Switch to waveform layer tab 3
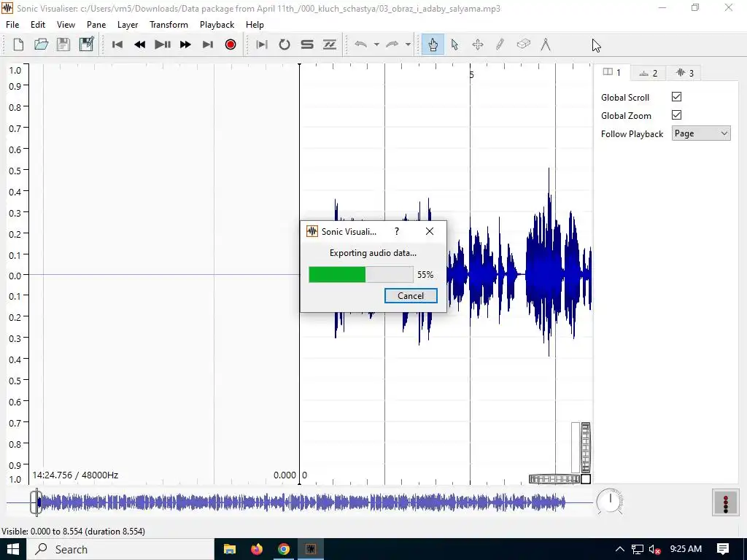Viewport: 747px width, 560px height. coord(684,73)
